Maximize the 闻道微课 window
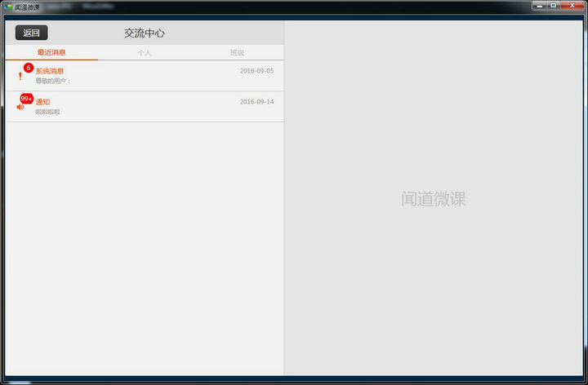588x385 pixels. [x=554, y=6]
